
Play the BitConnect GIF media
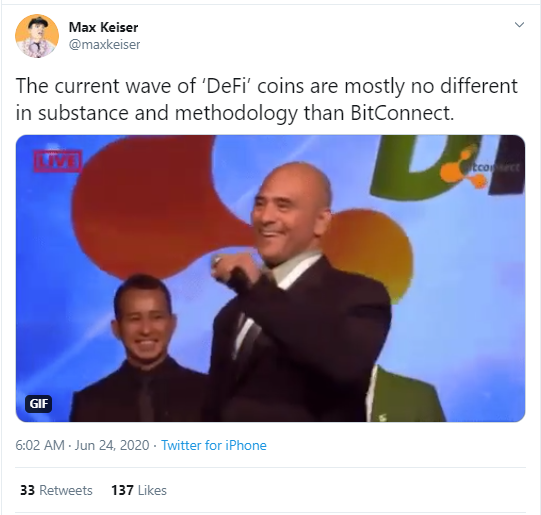point(270,278)
